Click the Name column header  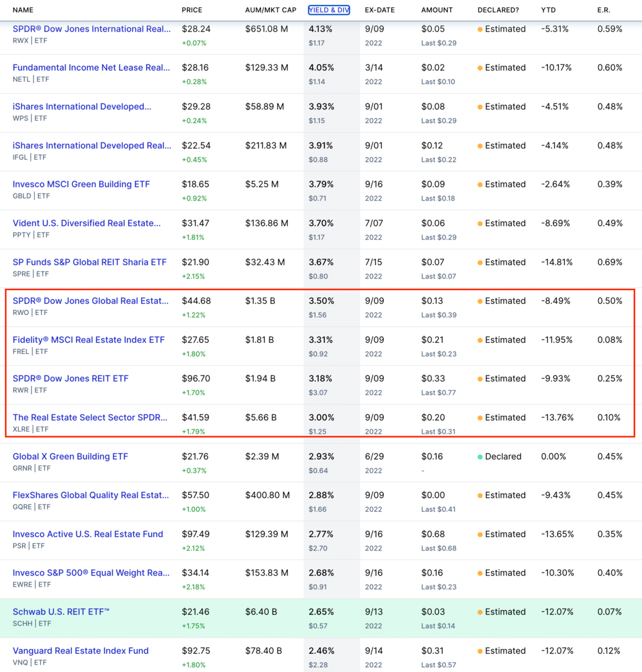tap(23, 10)
